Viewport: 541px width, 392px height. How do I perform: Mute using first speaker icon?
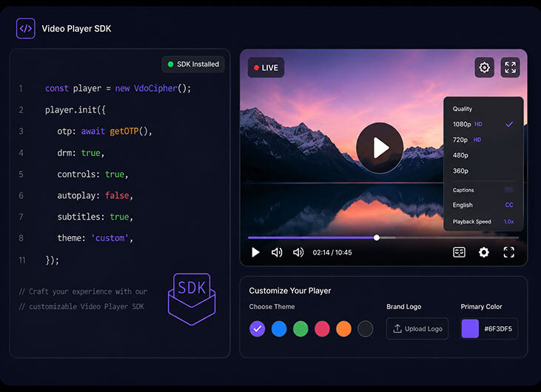pos(277,252)
